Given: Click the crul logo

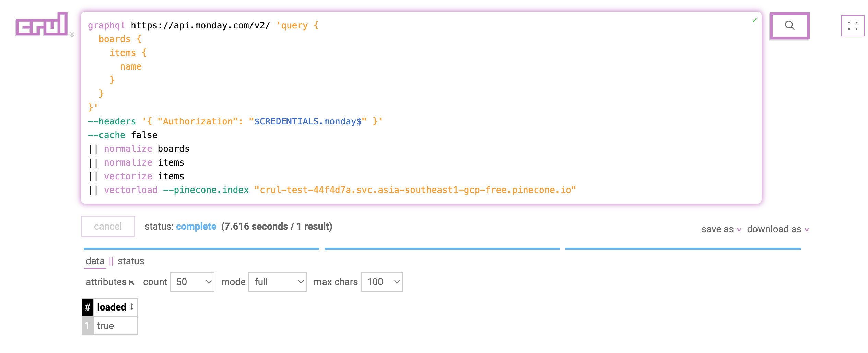Looking at the screenshot, I should click(42, 24).
